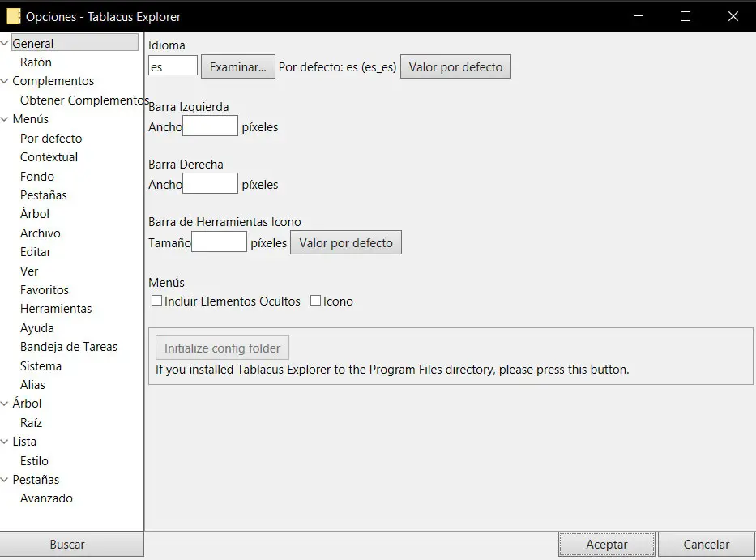Click Initialize config folder button
The height and width of the screenshot is (560, 756).
pos(222,348)
